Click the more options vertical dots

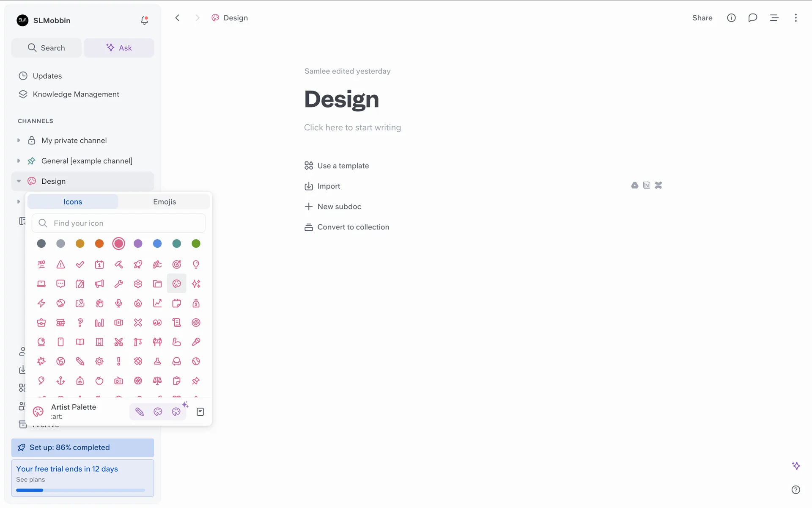point(796,18)
